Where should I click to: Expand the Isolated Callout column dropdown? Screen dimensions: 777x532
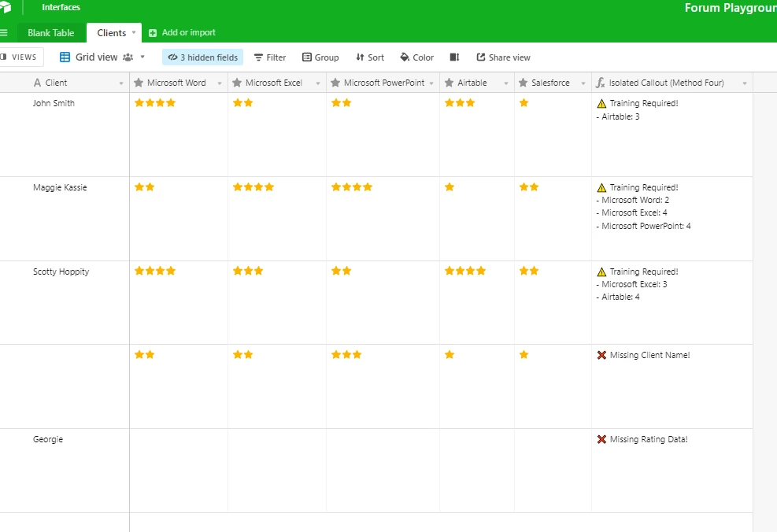(744, 83)
